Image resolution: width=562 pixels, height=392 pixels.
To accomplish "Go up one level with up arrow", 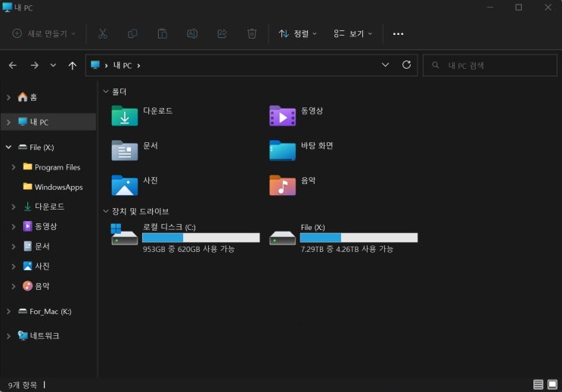I will (73, 65).
